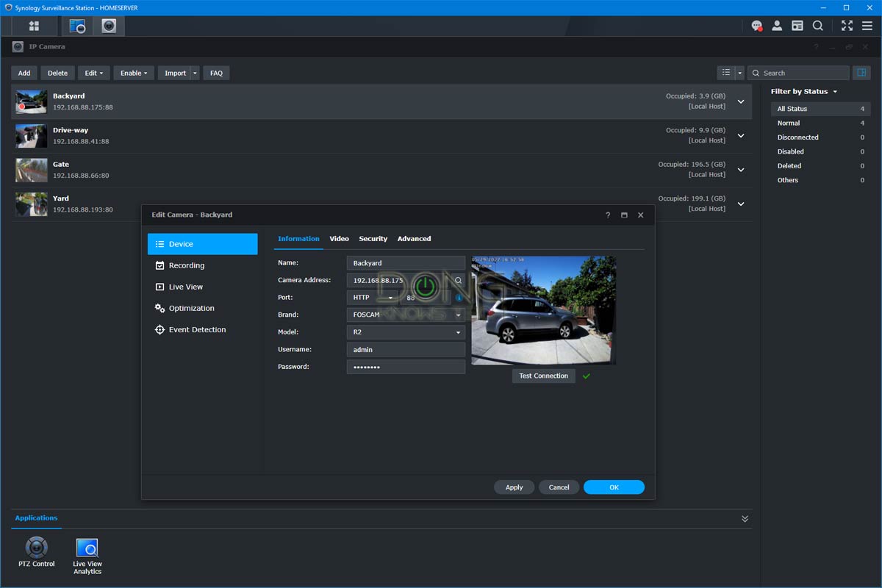Open the Enable dropdown menu
The height and width of the screenshot is (588, 882).
[134, 73]
